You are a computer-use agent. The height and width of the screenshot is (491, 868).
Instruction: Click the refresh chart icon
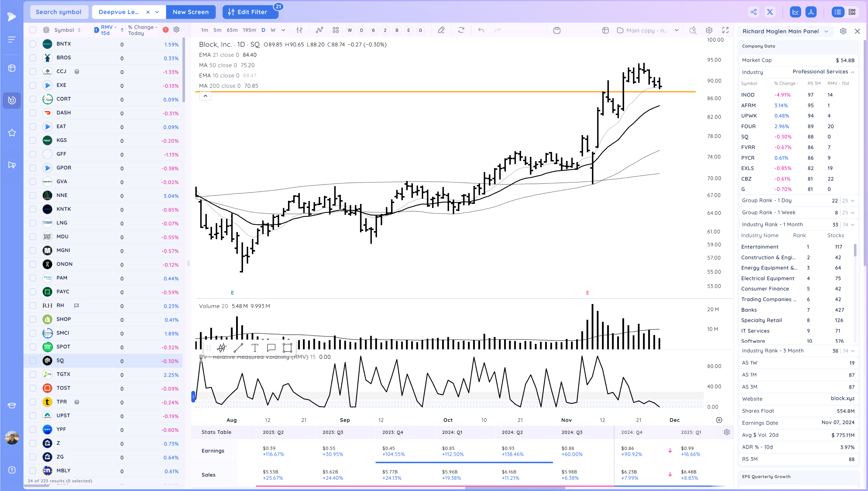[461, 30]
